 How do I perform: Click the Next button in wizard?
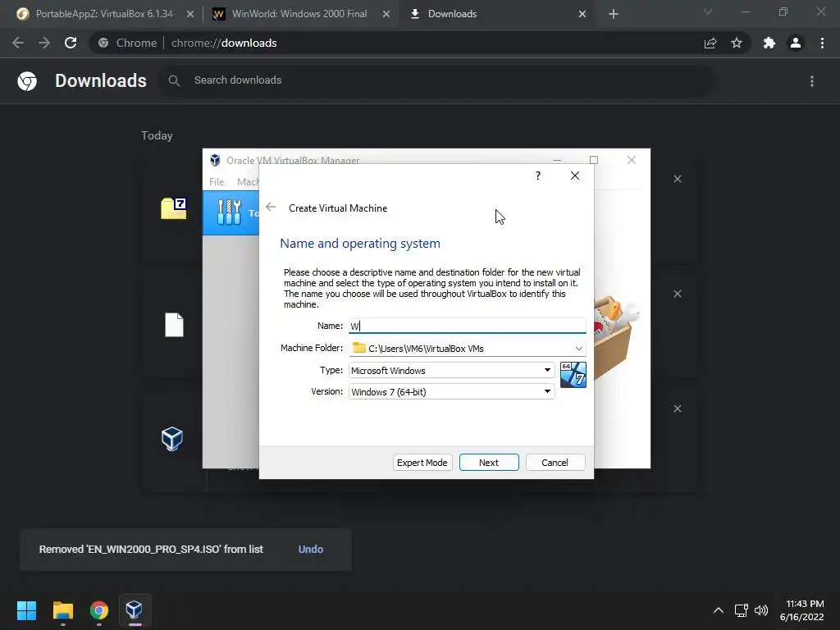(489, 463)
